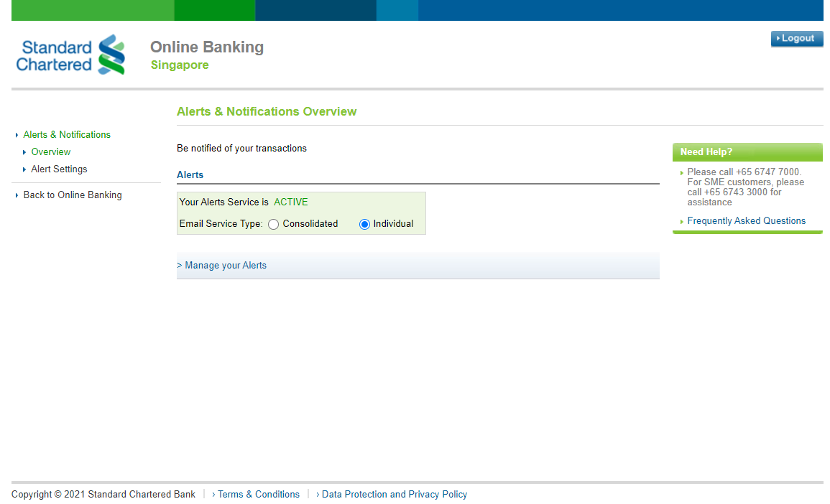Viewport: 830px width, 504px height.
Task: Go to the Overview sidebar item
Action: point(51,151)
